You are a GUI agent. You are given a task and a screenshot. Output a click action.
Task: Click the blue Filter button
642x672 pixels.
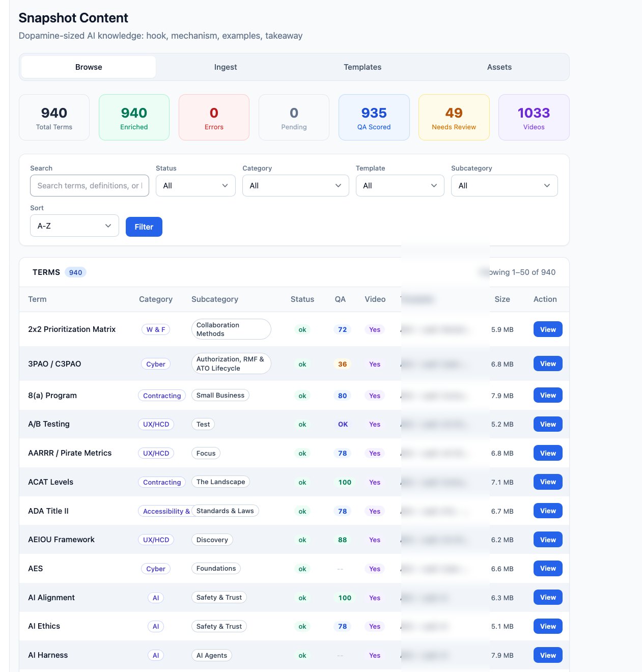tap(144, 227)
